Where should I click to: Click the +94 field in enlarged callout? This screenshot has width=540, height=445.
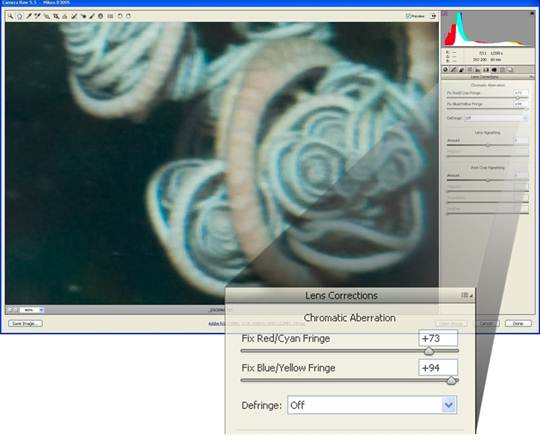point(438,368)
